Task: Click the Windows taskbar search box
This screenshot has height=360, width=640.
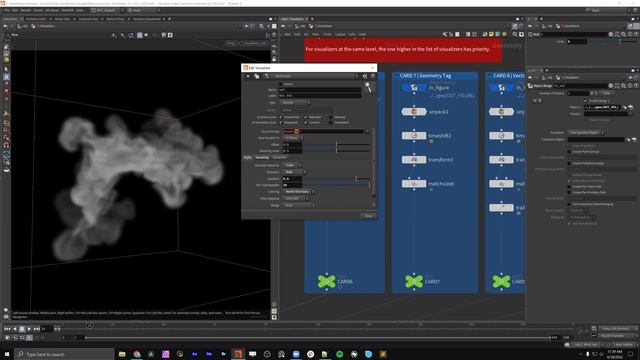Action: click(x=64, y=354)
